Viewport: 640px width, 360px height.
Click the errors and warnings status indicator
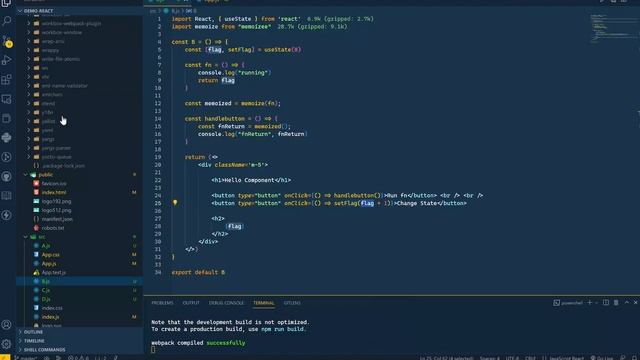click(78, 358)
